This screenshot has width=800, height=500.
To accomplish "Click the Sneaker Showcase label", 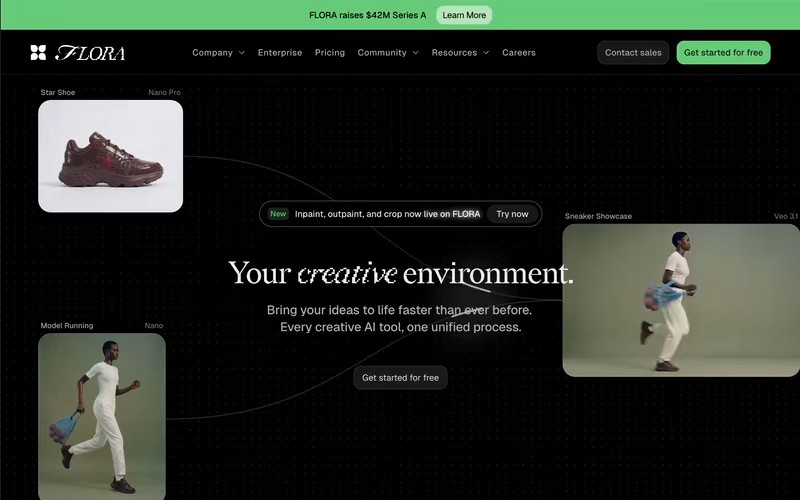I will click(x=598, y=216).
